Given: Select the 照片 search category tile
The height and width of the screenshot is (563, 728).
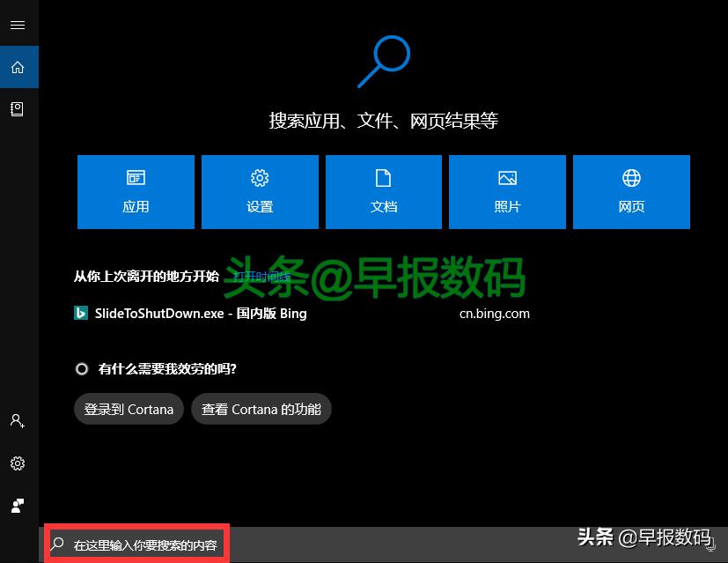Looking at the screenshot, I should (508, 191).
